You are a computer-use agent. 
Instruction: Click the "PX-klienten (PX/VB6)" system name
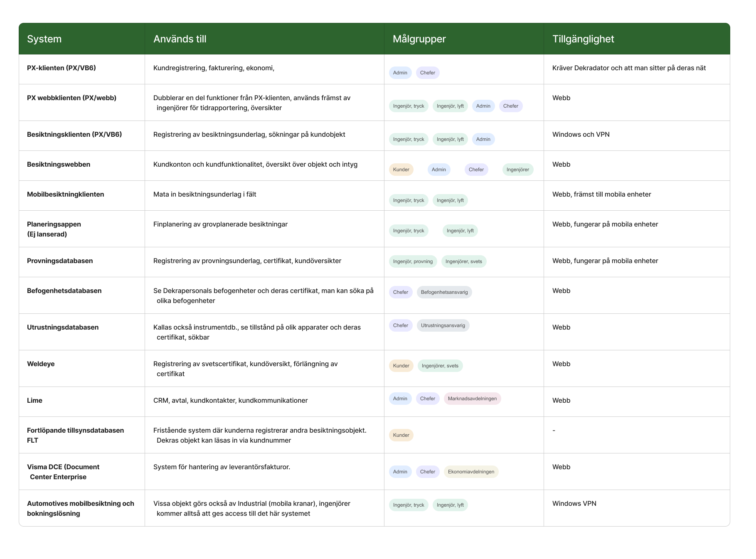click(62, 68)
